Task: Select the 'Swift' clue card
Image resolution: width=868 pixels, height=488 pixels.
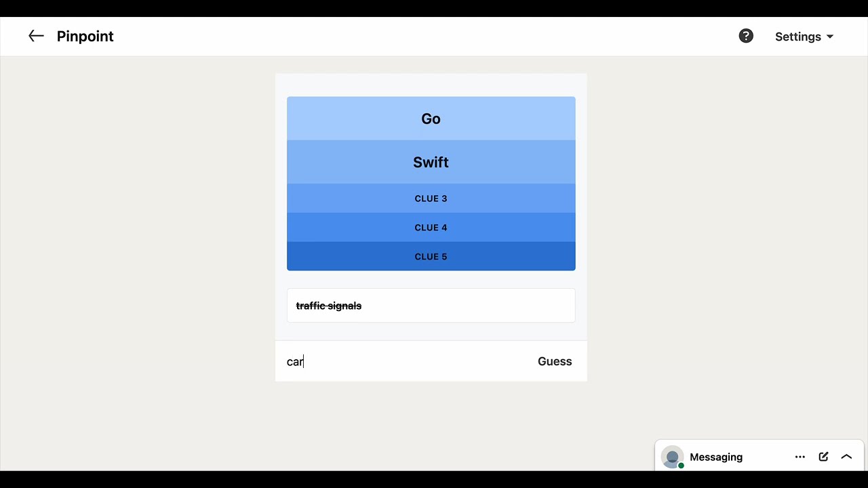Action: pos(431,162)
